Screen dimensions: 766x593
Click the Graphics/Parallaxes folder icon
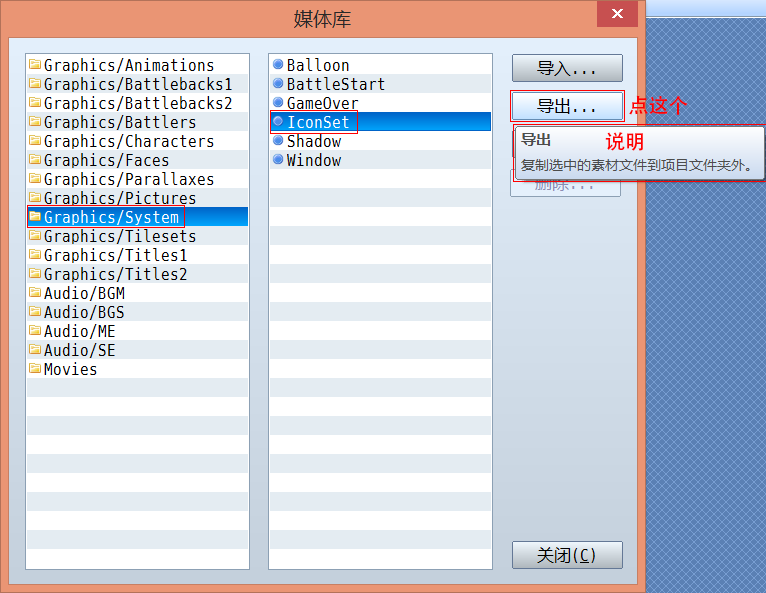(35, 179)
